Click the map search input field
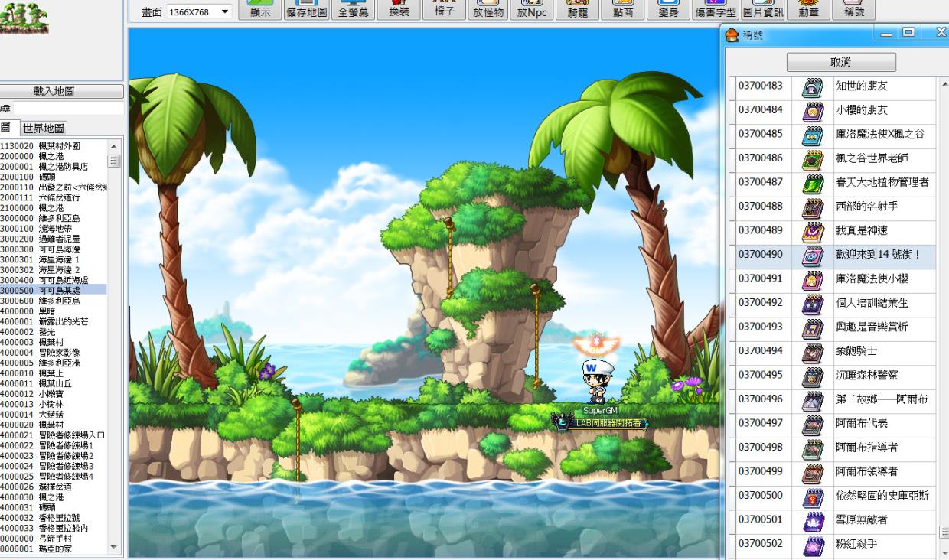The height and width of the screenshot is (560, 949). (x=67, y=109)
